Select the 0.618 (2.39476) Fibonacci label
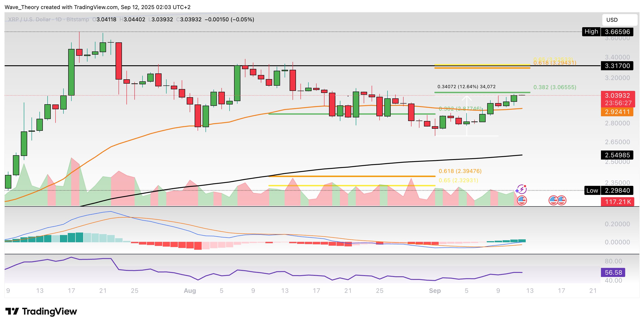The height and width of the screenshot is (325, 644). (x=460, y=171)
